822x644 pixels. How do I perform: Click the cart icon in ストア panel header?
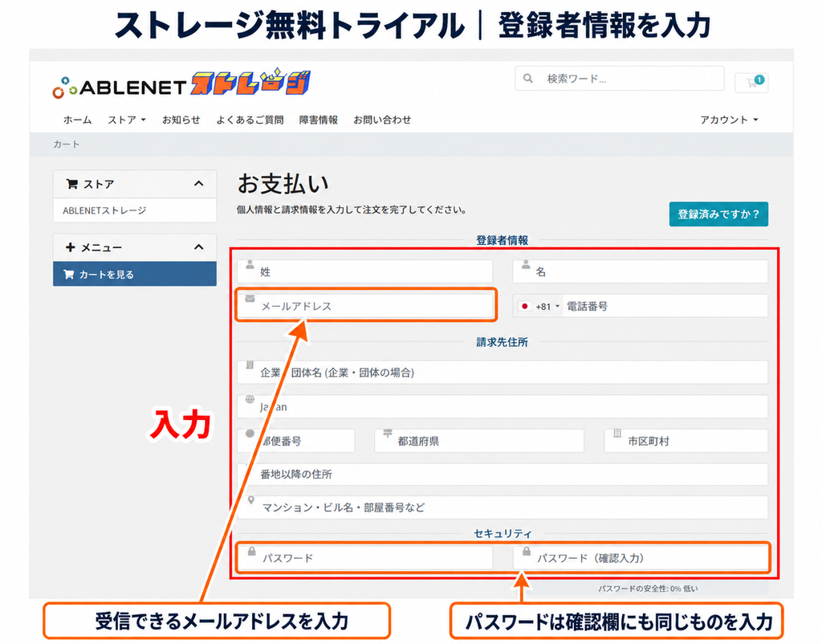pyautogui.click(x=71, y=184)
